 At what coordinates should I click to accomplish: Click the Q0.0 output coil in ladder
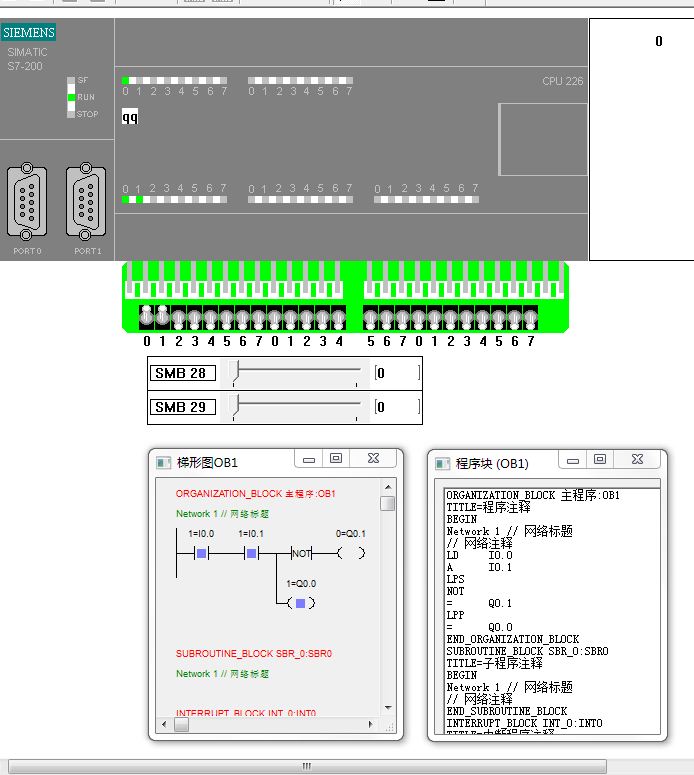pyautogui.click(x=301, y=603)
